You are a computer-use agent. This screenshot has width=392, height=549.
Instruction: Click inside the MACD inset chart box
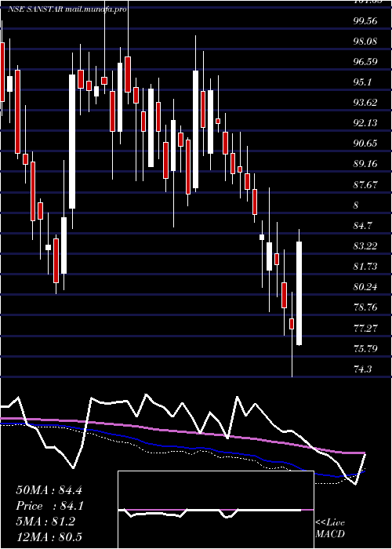216,510
